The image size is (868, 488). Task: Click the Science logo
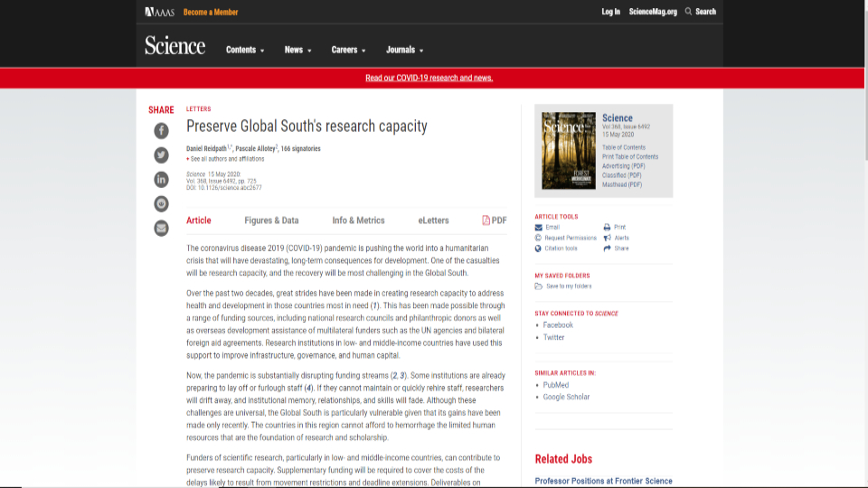175,45
